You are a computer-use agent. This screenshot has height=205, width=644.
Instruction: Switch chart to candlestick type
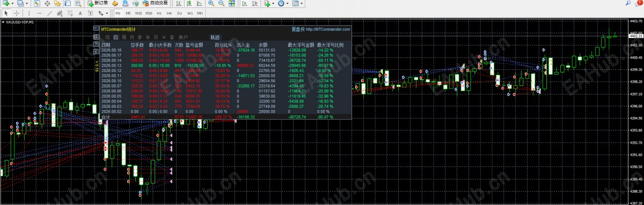pos(189,4)
